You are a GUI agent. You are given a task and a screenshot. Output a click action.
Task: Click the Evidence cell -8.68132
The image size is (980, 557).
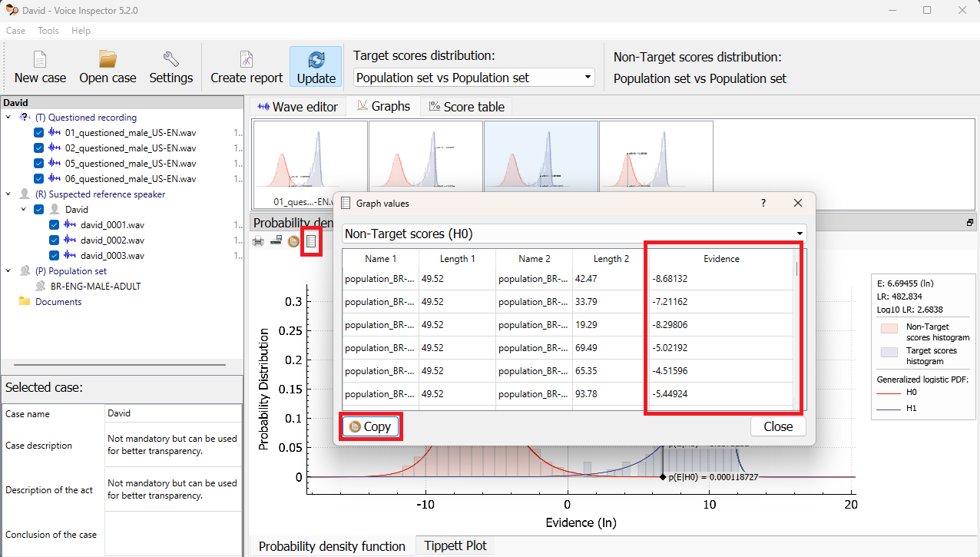(x=721, y=279)
